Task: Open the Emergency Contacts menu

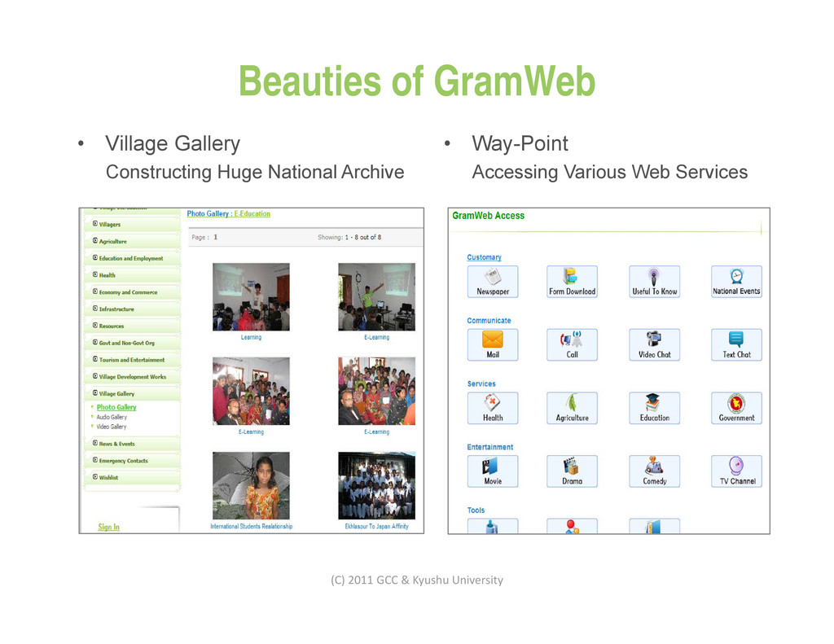Action: pos(133,461)
